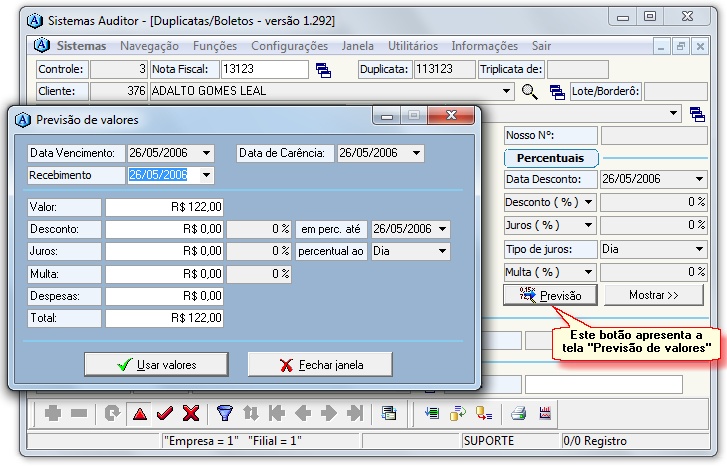
Task: Click the Juros percent field in dialog
Action: pyautogui.click(x=259, y=251)
